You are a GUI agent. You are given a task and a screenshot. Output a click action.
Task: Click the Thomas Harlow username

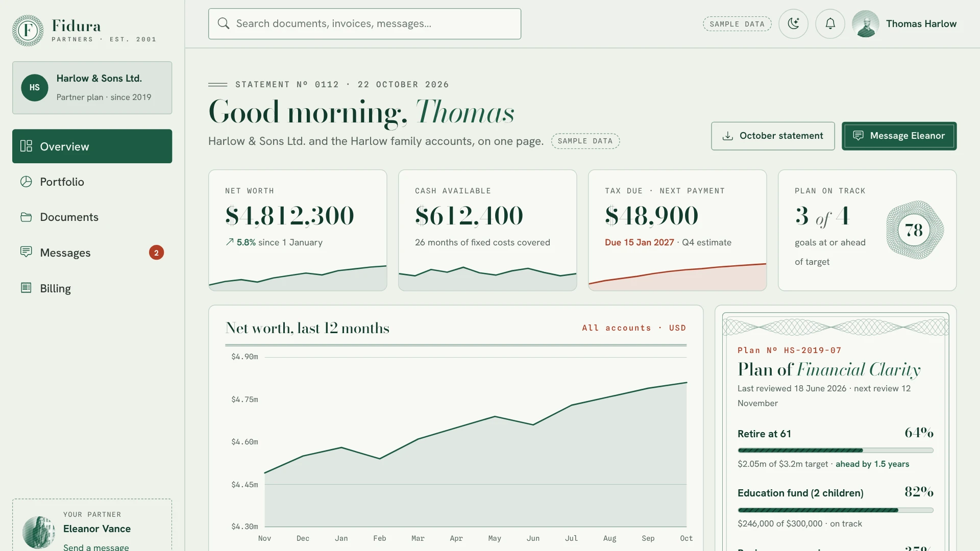point(921,23)
